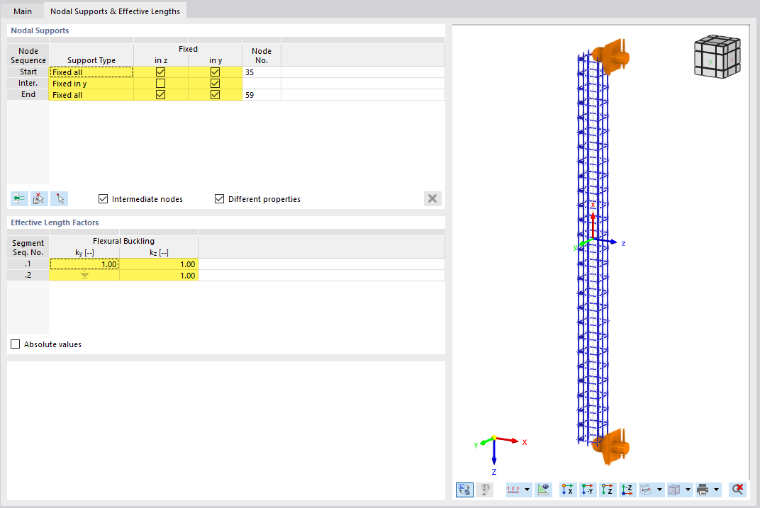The height and width of the screenshot is (508, 760).
Task: Click the 'End' node sequence row header
Action: coord(28,95)
